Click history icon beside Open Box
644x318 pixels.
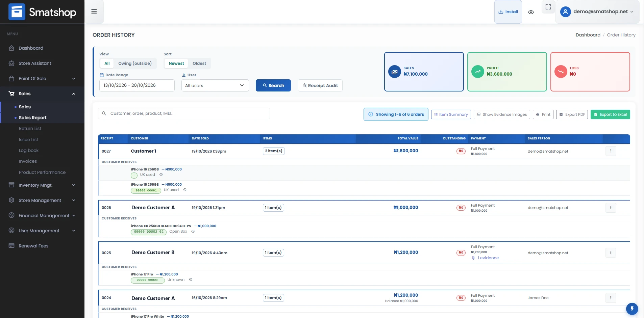click(193, 232)
